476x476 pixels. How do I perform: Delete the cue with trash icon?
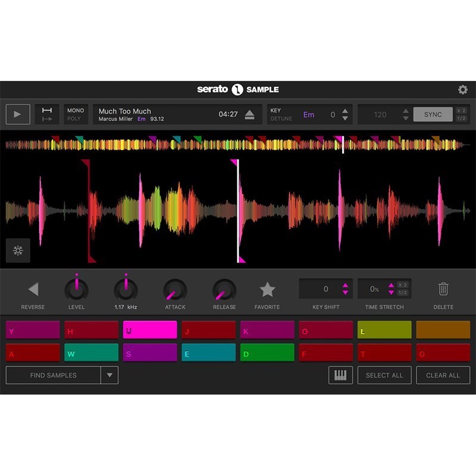[443, 289]
